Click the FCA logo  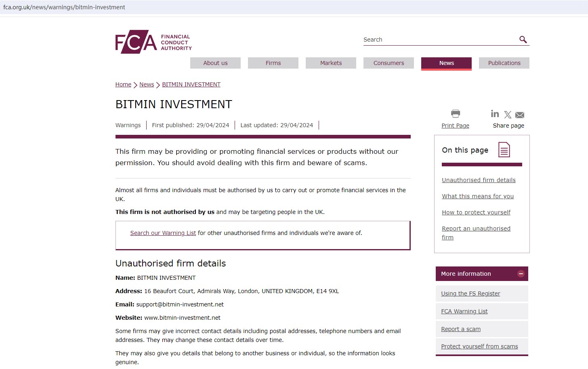point(153,42)
